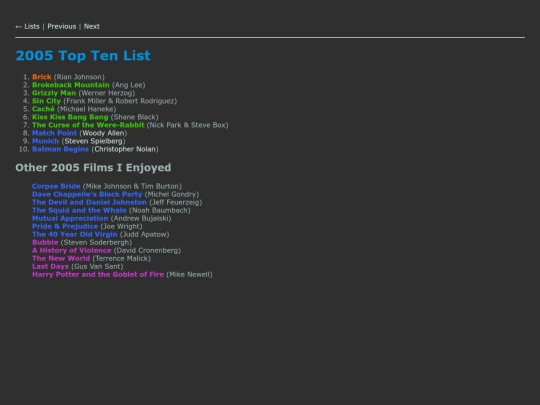Open The Devil and Daniel Johnston link
The image size is (540, 405).
click(89, 202)
